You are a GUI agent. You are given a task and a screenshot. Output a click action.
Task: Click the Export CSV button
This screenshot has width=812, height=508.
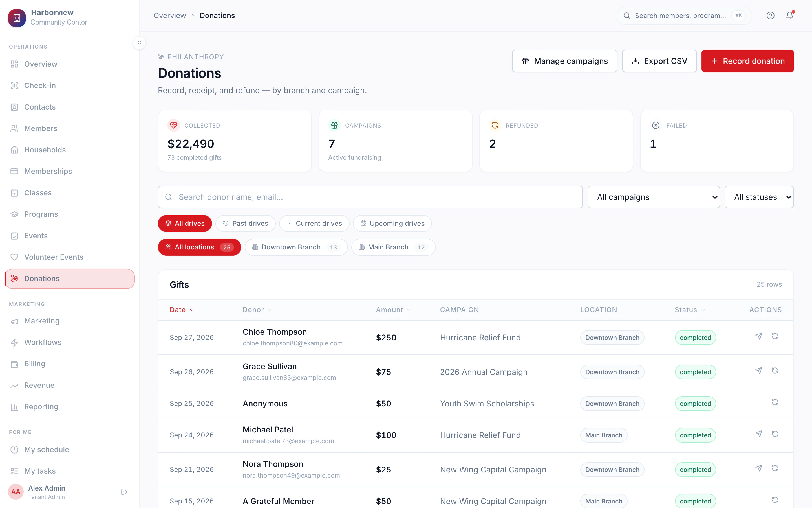click(659, 61)
